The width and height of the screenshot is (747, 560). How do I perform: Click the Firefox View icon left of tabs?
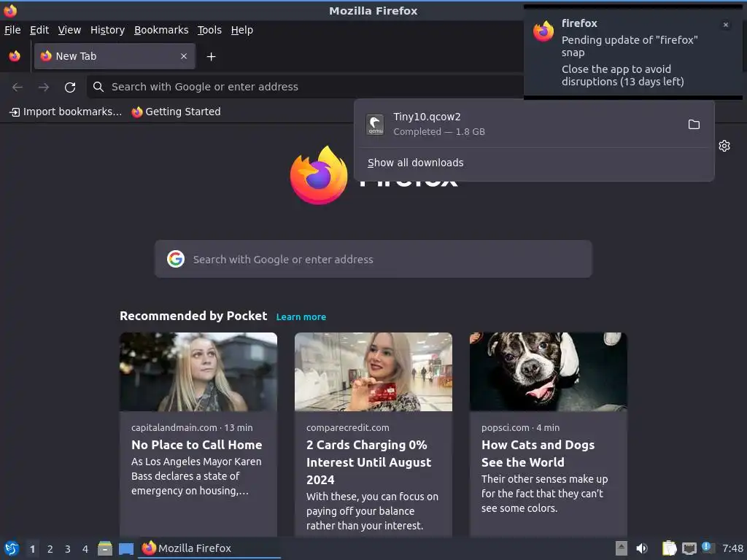(x=15, y=56)
